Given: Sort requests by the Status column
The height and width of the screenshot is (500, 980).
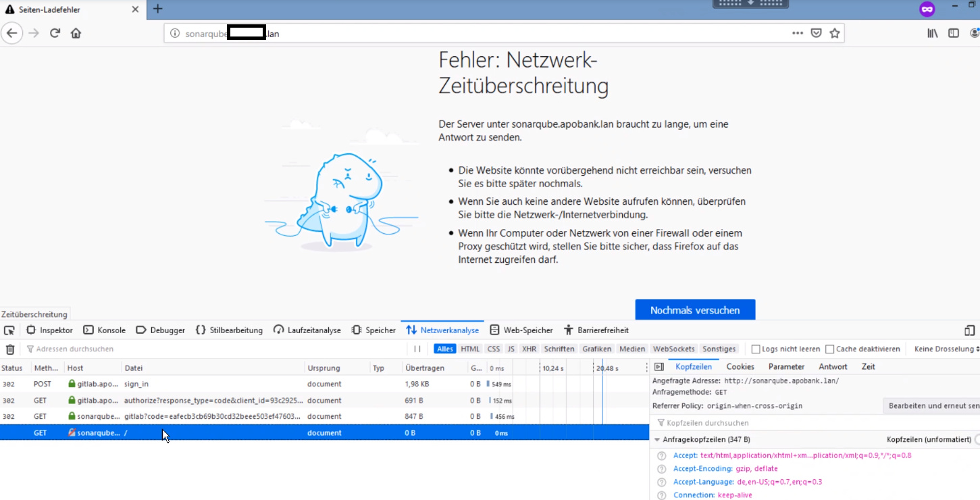Looking at the screenshot, I should pos(15,368).
